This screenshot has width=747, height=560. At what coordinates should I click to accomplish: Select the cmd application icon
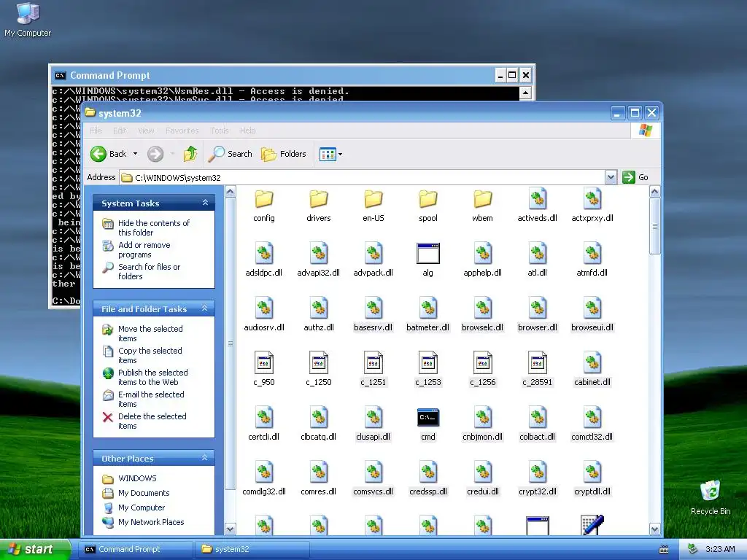(427, 418)
